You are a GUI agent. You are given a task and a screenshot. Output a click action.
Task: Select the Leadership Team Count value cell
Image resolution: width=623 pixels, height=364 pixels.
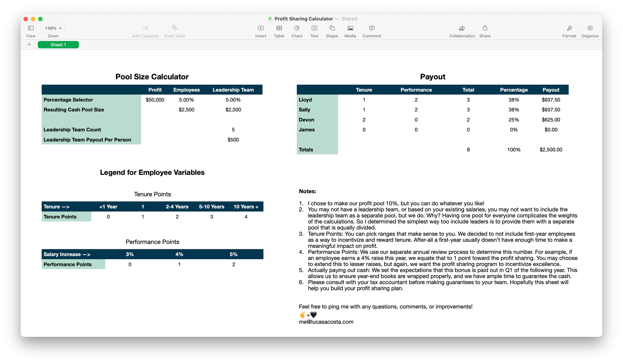click(233, 130)
